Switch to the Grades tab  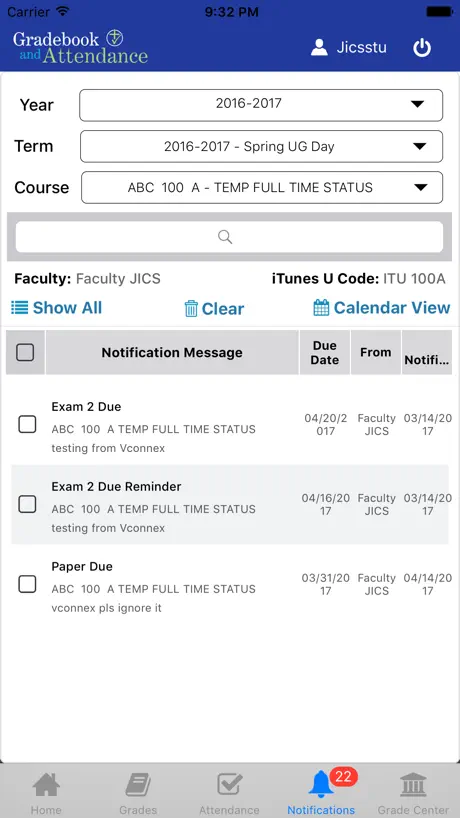pyautogui.click(x=138, y=793)
